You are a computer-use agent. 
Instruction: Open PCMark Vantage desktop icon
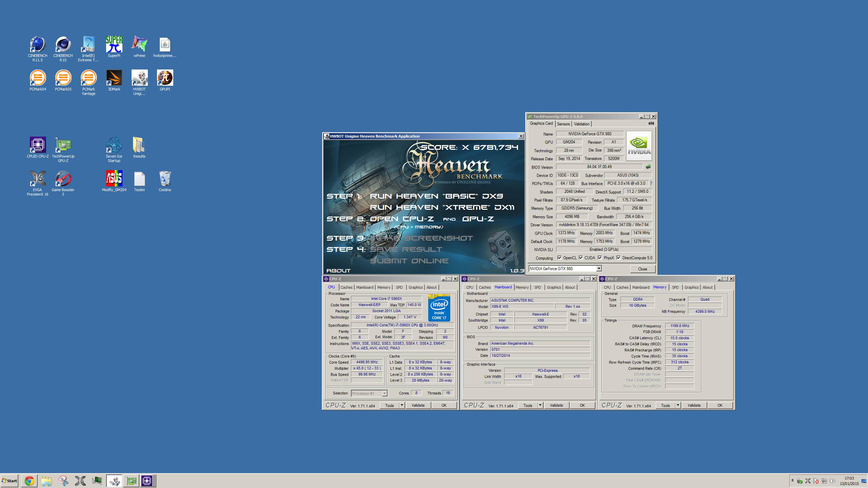[88, 83]
